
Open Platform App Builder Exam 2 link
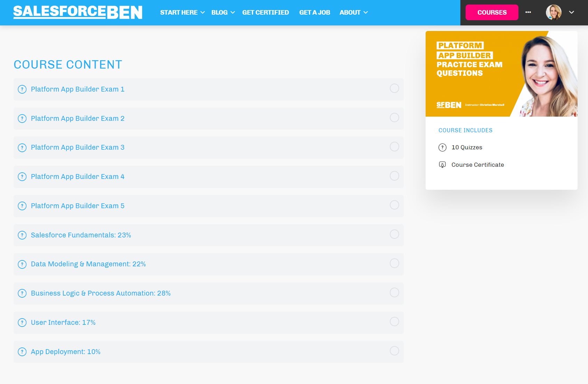coord(78,119)
